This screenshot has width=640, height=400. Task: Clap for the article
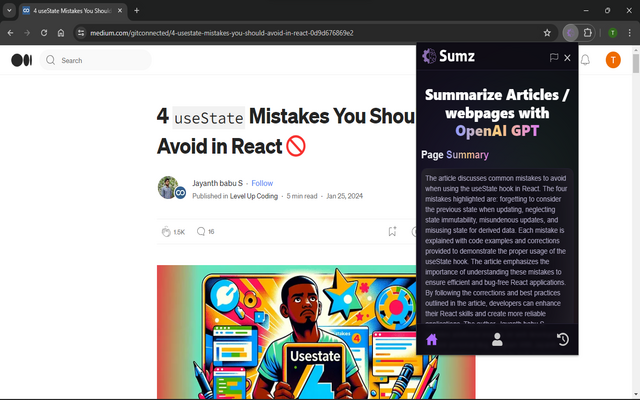pyautogui.click(x=166, y=232)
